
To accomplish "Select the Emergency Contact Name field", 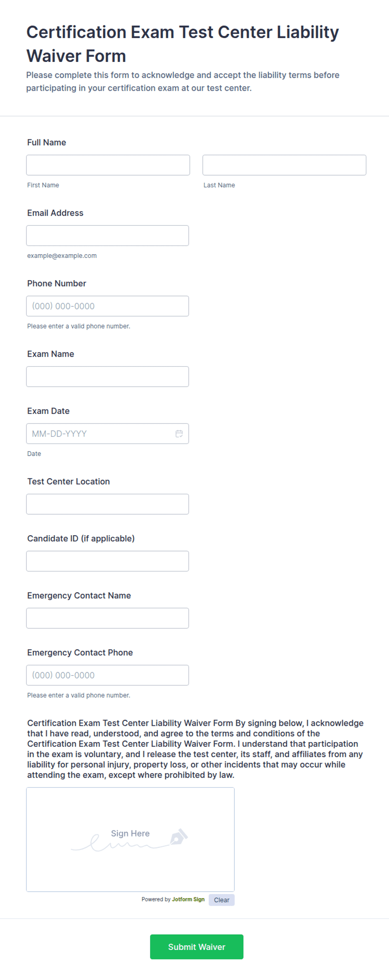I will pyautogui.click(x=107, y=618).
